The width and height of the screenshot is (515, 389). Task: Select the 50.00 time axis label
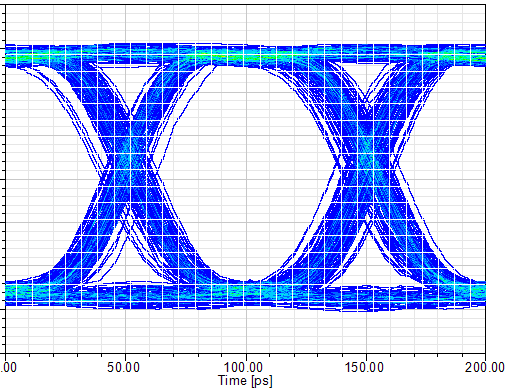click(x=123, y=368)
